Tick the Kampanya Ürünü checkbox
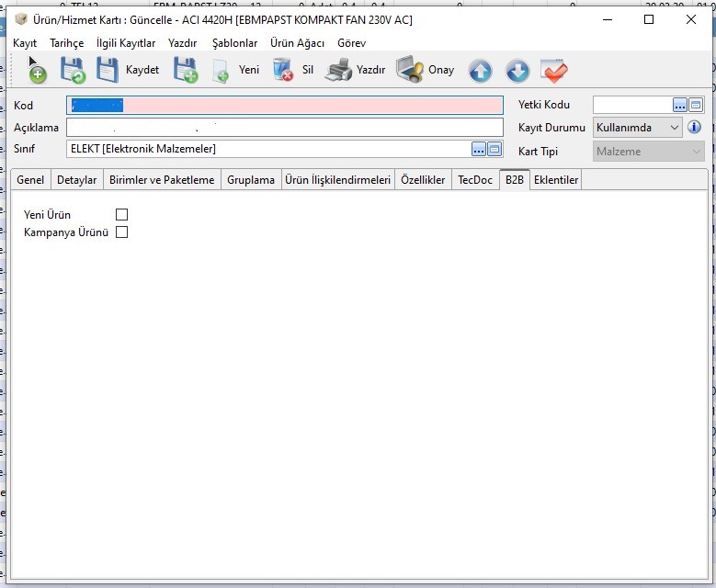Image resolution: width=716 pixels, height=588 pixels. (x=121, y=232)
